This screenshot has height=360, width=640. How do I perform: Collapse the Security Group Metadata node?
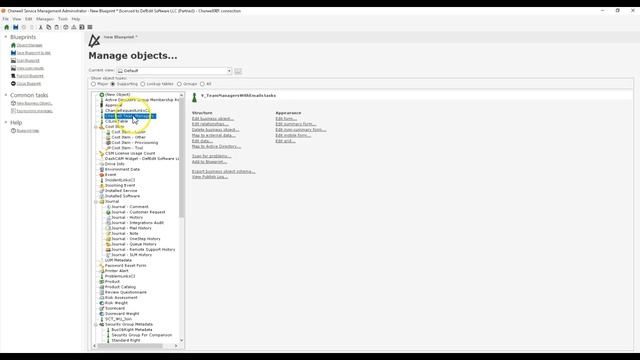[96, 324]
